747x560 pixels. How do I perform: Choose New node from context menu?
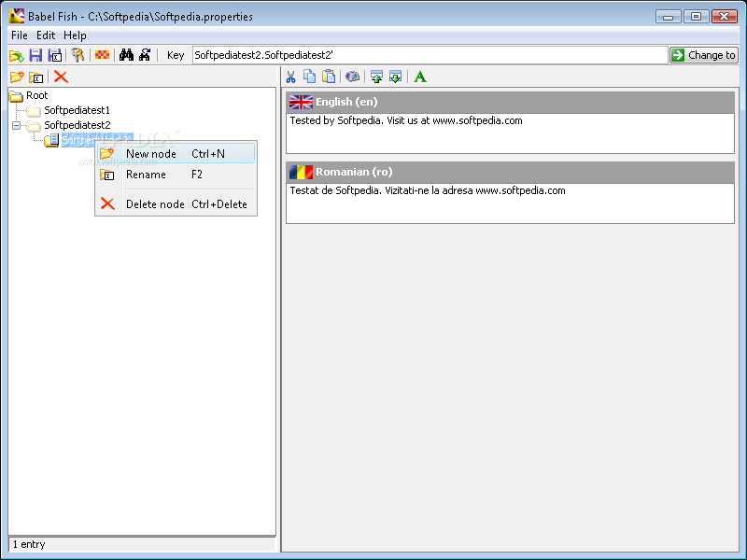coord(176,153)
